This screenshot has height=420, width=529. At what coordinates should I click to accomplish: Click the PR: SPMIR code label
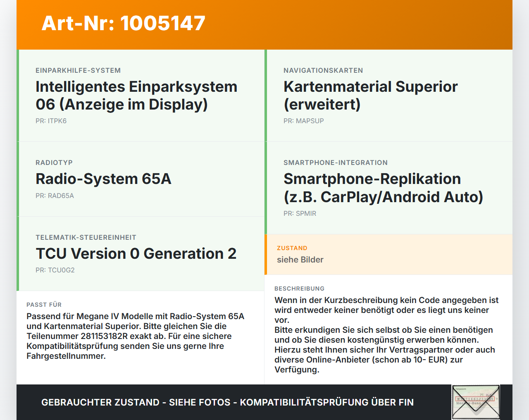pos(300,214)
